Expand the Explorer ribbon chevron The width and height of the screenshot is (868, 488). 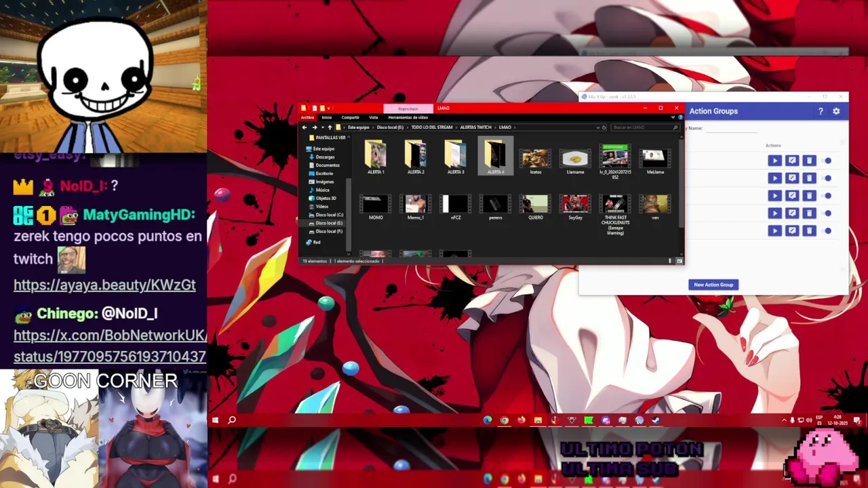[x=673, y=117]
